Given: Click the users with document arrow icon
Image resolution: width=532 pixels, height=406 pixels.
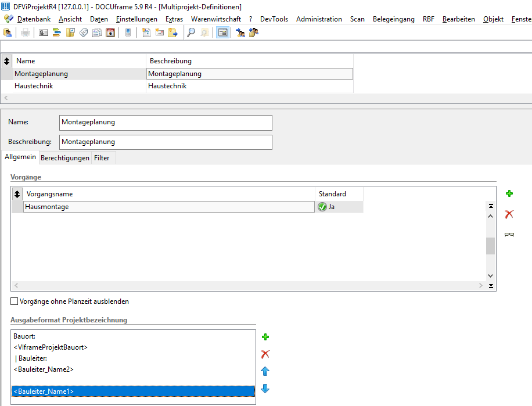Looking at the screenshot, I should click(x=254, y=33).
